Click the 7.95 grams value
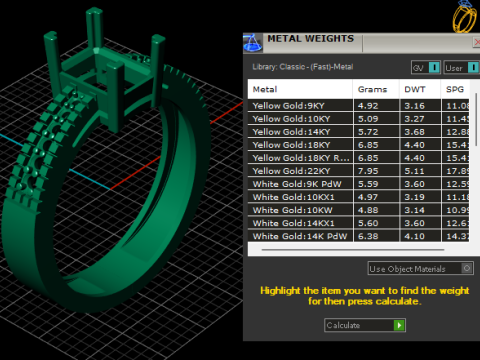The image size is (480, 360). 368,171
